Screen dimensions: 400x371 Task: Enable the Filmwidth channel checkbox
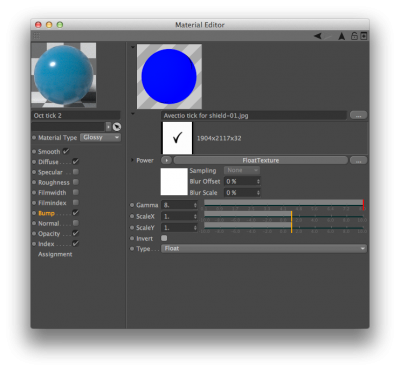(x=76, y=192)
